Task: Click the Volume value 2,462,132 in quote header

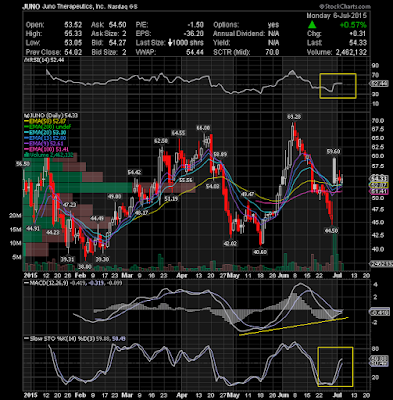Action: click(350, 52)
